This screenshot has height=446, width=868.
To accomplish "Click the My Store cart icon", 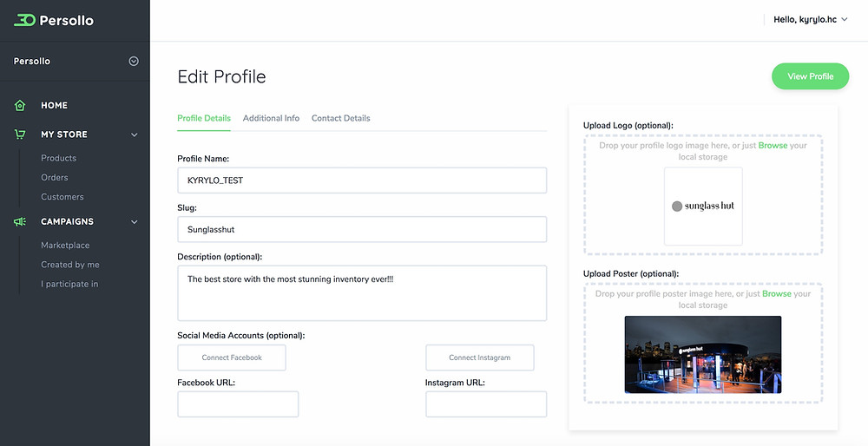I will pos(20,134).
